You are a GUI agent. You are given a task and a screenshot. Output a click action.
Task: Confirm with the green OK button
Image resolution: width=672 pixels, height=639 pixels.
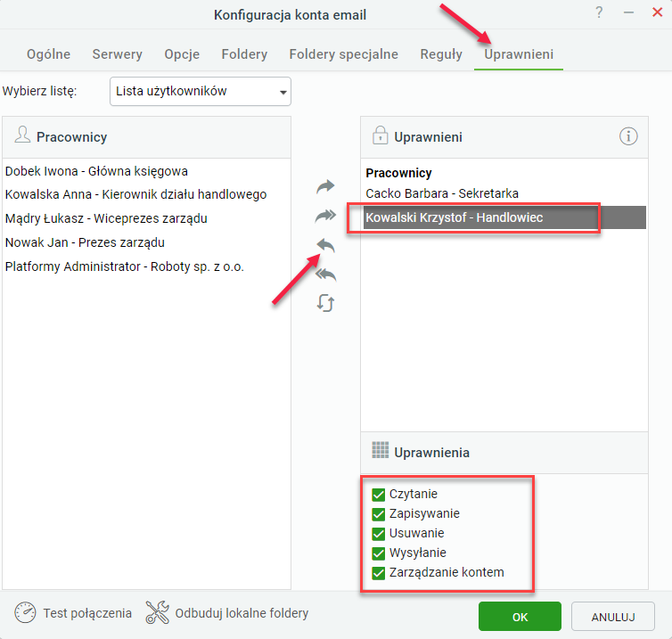(520, 617)
